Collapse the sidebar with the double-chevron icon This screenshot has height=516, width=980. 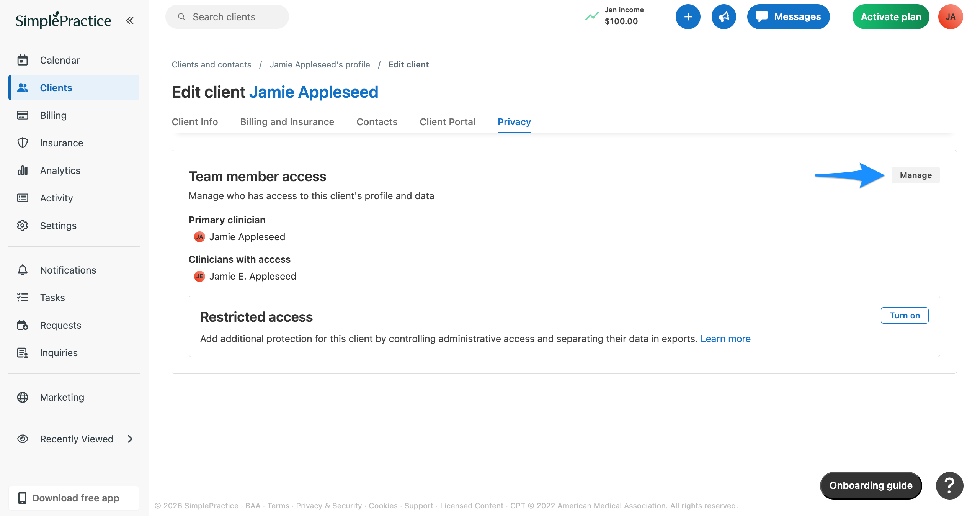[x=130, y=20]
